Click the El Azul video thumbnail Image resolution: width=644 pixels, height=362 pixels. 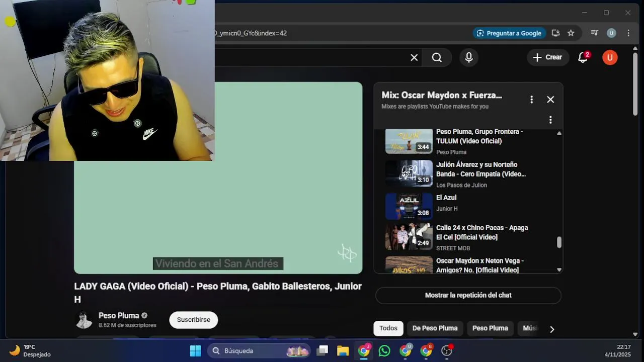point(409,206)
